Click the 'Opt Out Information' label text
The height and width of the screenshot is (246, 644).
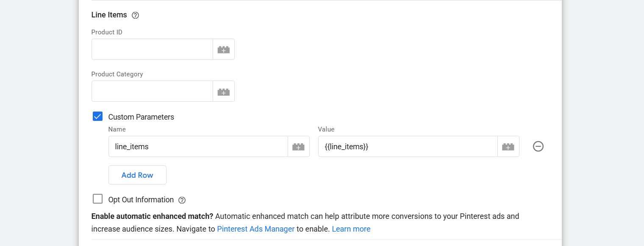click(x=141, y=200)
